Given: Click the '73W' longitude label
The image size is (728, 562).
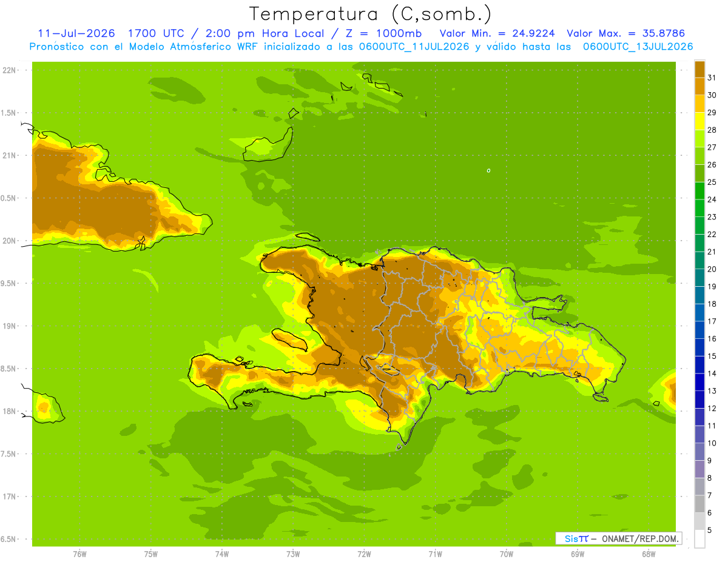Looking at the screenshot, I should click(x=293, y=554).
